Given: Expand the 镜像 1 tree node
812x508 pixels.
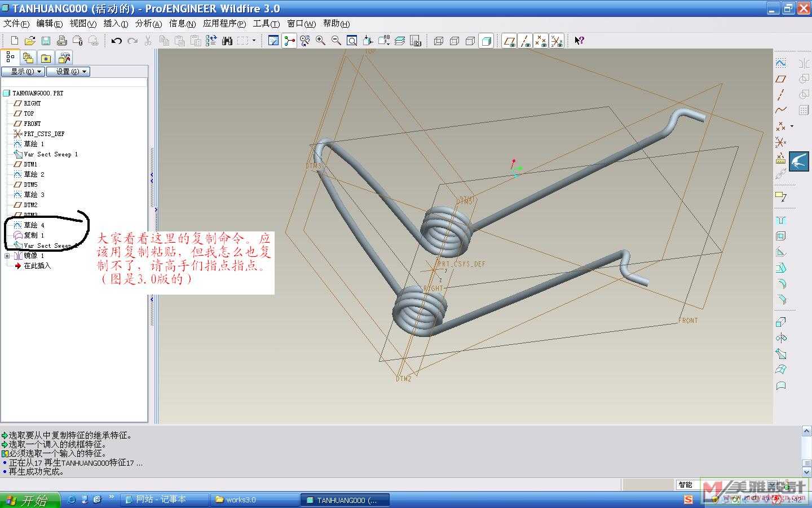Looking at the screenshot, I should coord(7,256).
